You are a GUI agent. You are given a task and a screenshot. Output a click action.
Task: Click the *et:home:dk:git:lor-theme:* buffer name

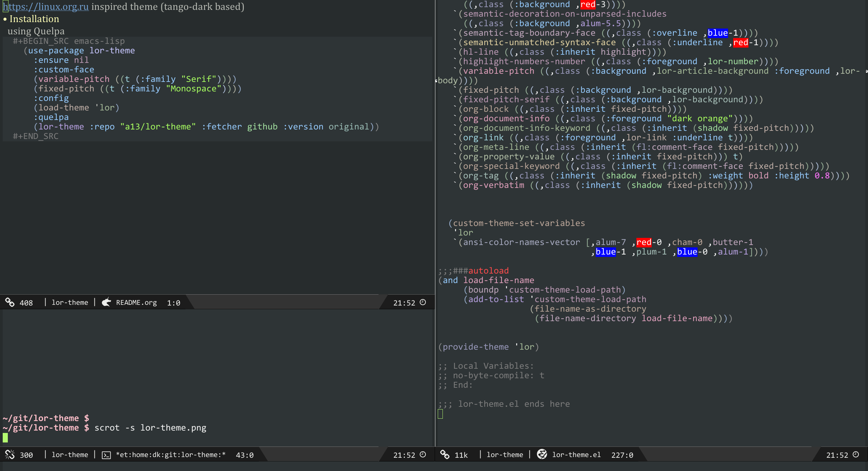click(x=170, y=455)
